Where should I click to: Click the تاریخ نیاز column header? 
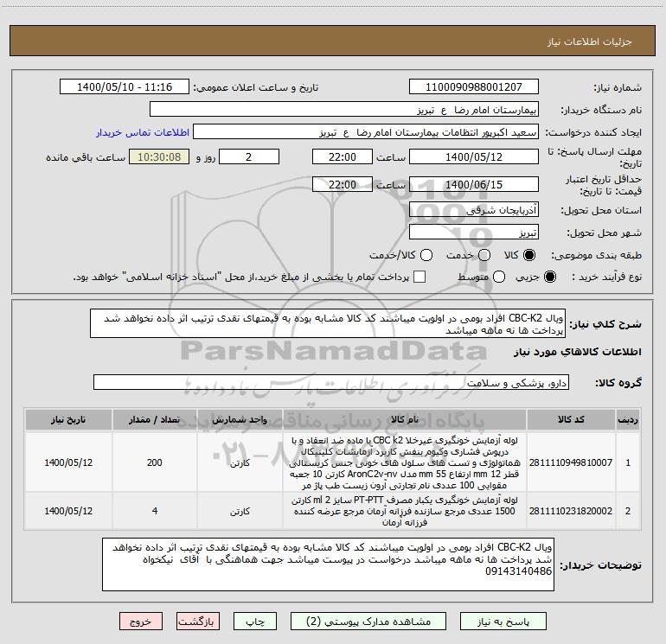pos(68,419)
